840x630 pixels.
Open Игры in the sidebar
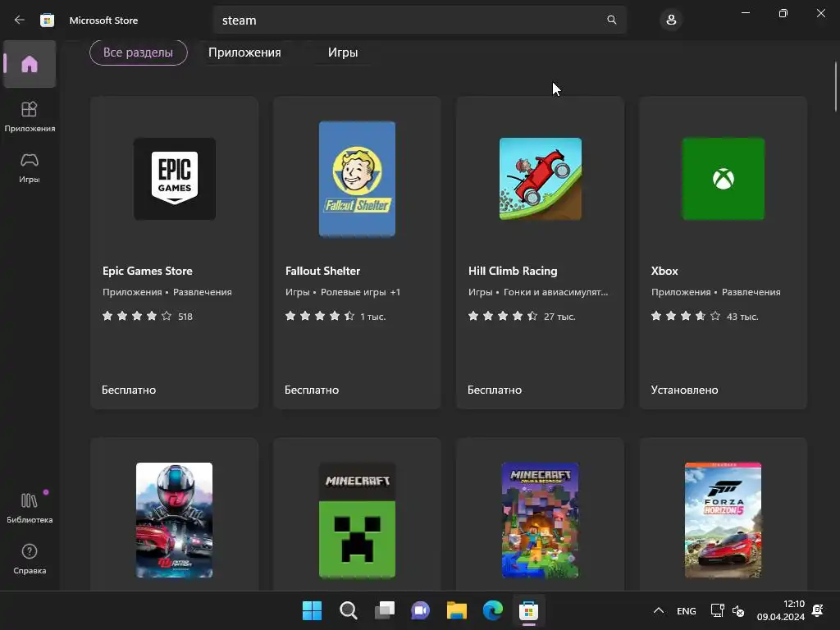30,168
